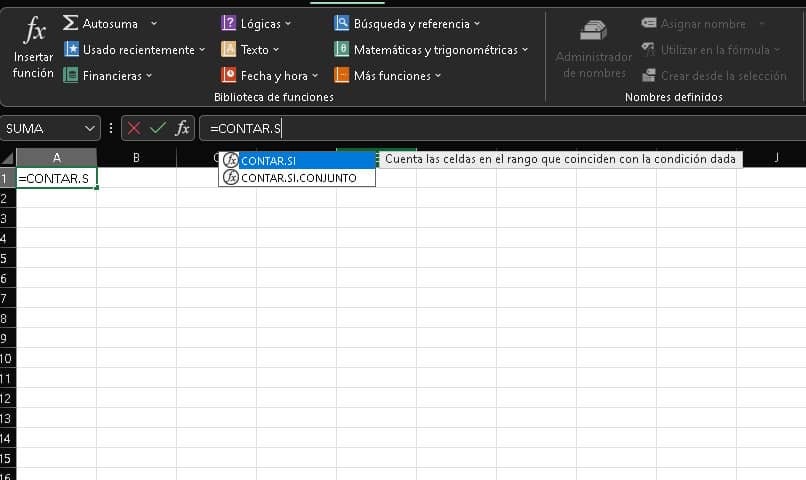Viewport: 806px width, 480px height.
Task: Open the Lógicas functions icon
Action: (229, 23)
